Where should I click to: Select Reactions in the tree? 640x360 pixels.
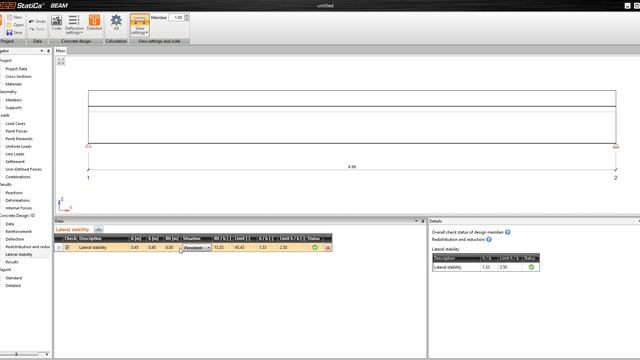(x=14, y=193)
